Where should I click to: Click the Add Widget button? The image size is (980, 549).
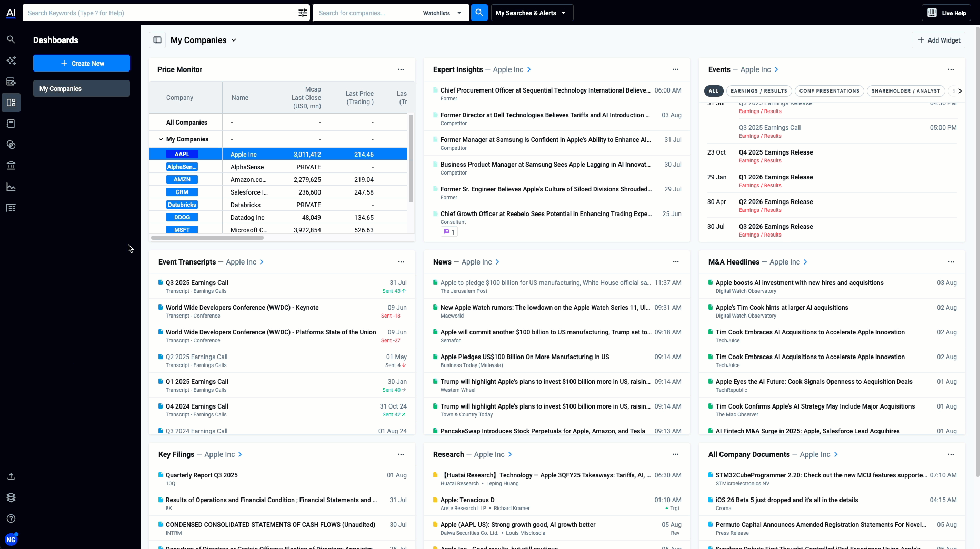click(938, 40)
